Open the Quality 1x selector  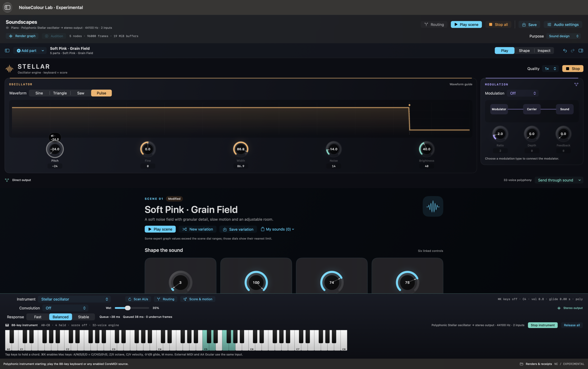click(550, 68)
